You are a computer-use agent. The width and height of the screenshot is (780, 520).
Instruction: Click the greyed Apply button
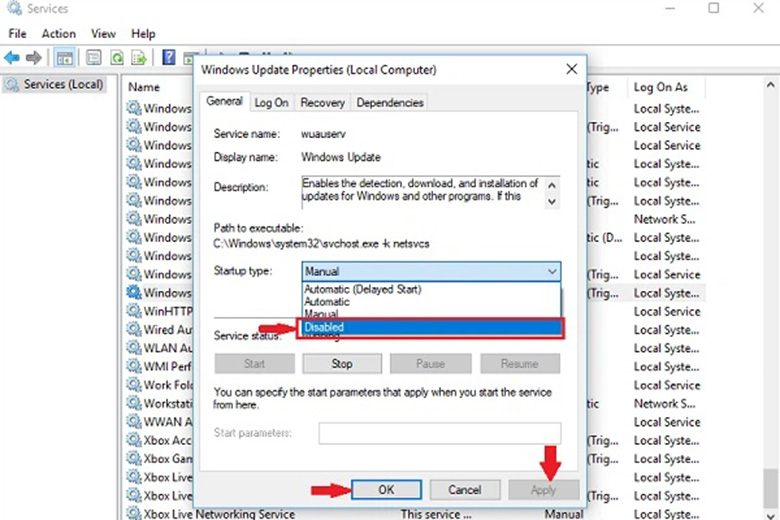tap(543, 490)
